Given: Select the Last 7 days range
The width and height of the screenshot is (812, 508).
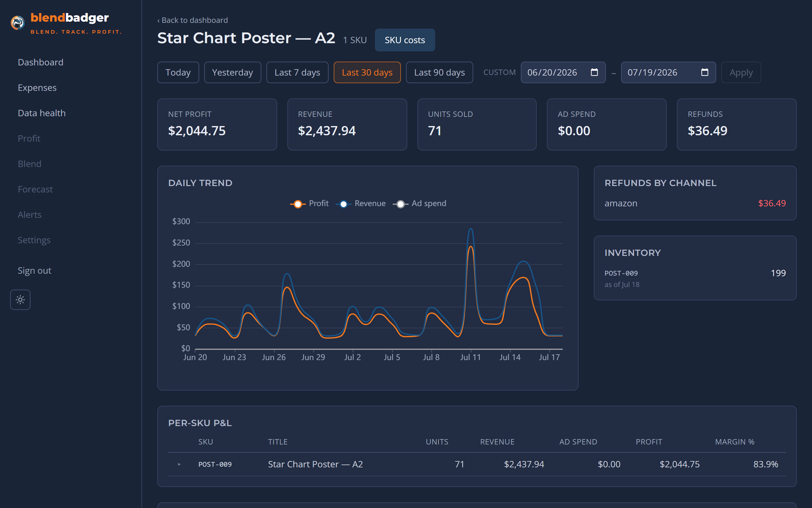Looking at the screenshot, I should pos(297,72).
